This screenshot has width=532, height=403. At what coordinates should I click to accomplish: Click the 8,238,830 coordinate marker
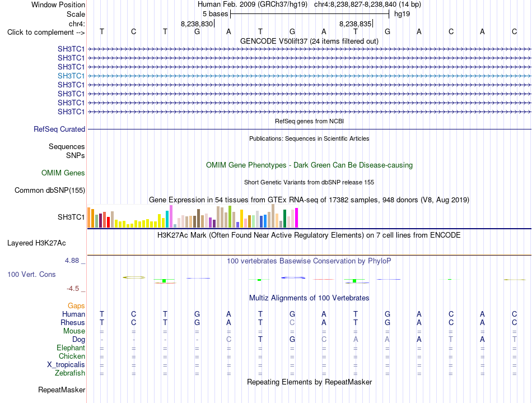(197, 24)
